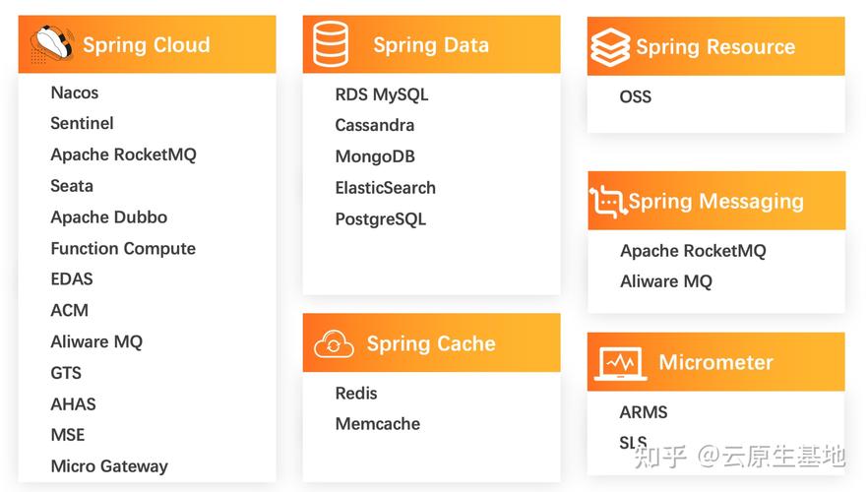
Task: Click Apache RocketMQ under Spring Messaging
Action: click(693, 251)
